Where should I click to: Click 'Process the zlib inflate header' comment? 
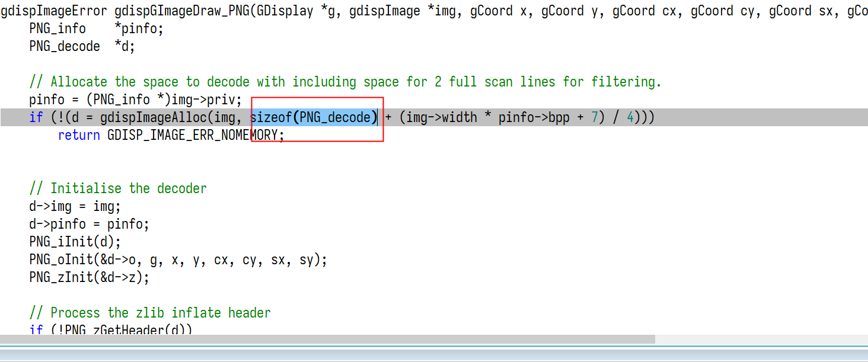tap(150, 313)
